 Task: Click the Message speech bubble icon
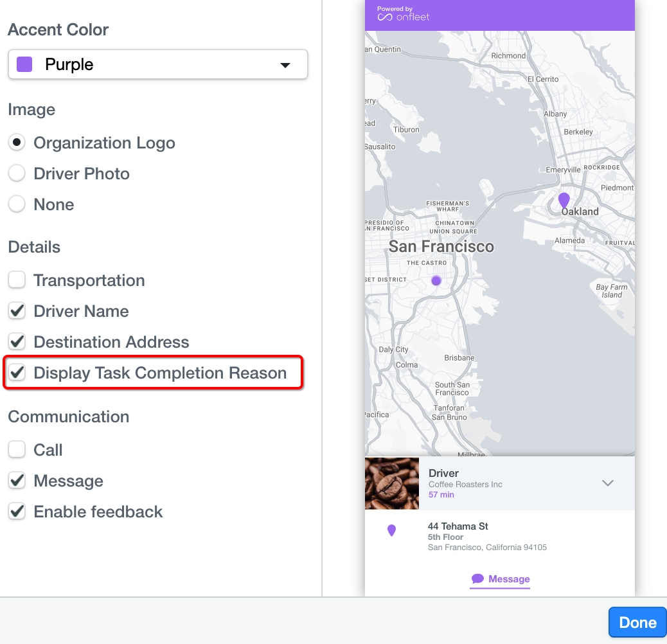477,578
